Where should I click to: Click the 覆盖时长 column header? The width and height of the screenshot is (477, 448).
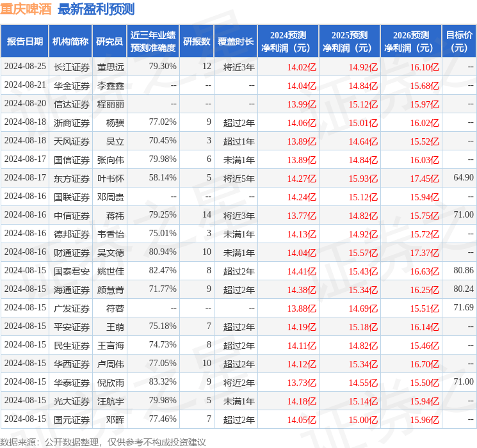coord(236,41)
